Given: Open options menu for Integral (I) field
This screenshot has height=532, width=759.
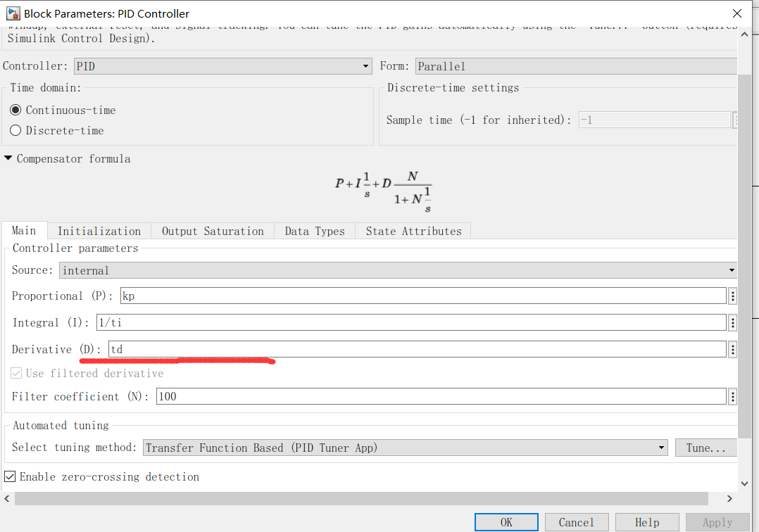Looking at the screenshot, I should click(732, 322).
